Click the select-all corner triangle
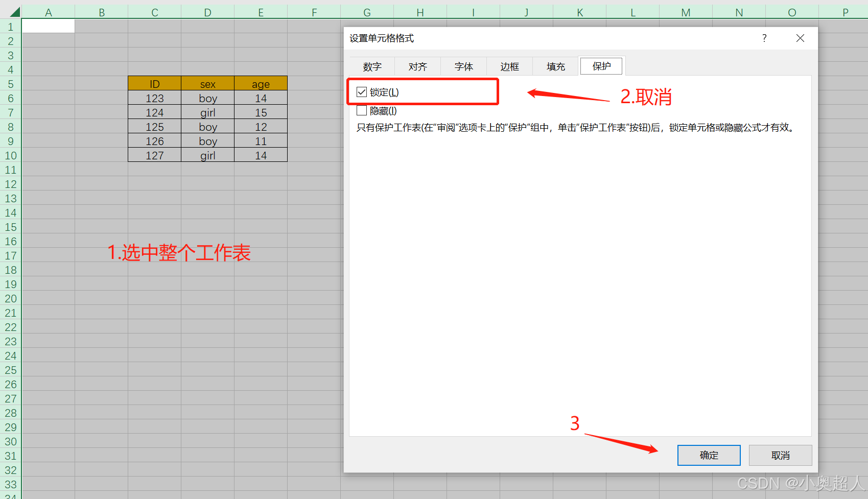Screen dimensions: 868x499 pos(15,12)
